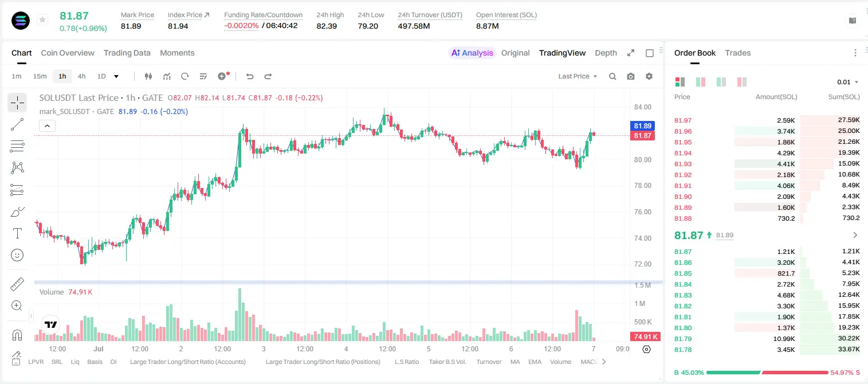The image size is (868, 384).
Task: Toggle the magnet snap mode
Action: pyautogui.click(x=17, y=335)
